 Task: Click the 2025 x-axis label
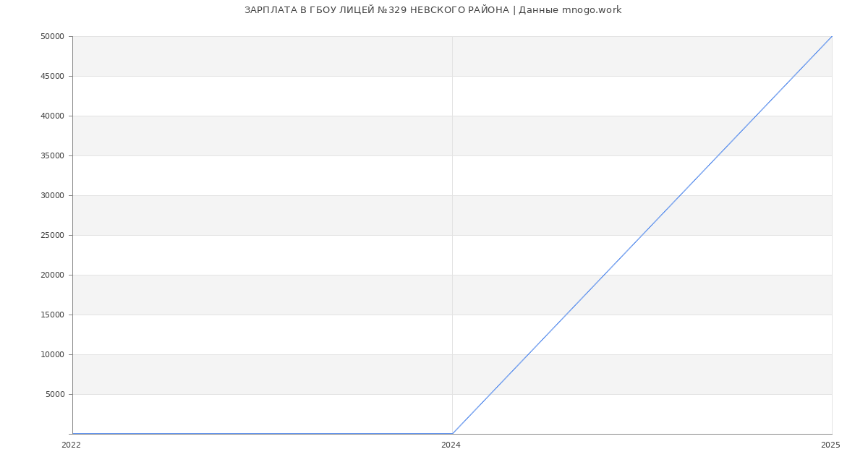(830, 445)
